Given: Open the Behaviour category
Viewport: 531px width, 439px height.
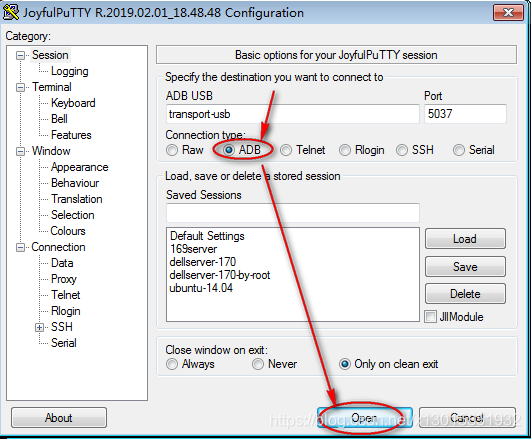Looking at the screenshot, I should tap(75, 183).
